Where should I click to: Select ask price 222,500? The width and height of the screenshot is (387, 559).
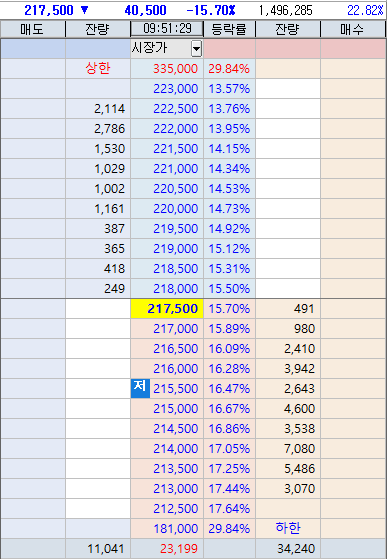click(175, 108)
